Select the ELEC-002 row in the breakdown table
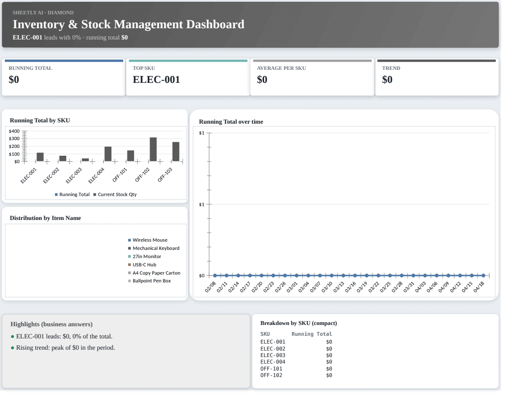This screenshot has width=532, height=400. tap(296, 348)
